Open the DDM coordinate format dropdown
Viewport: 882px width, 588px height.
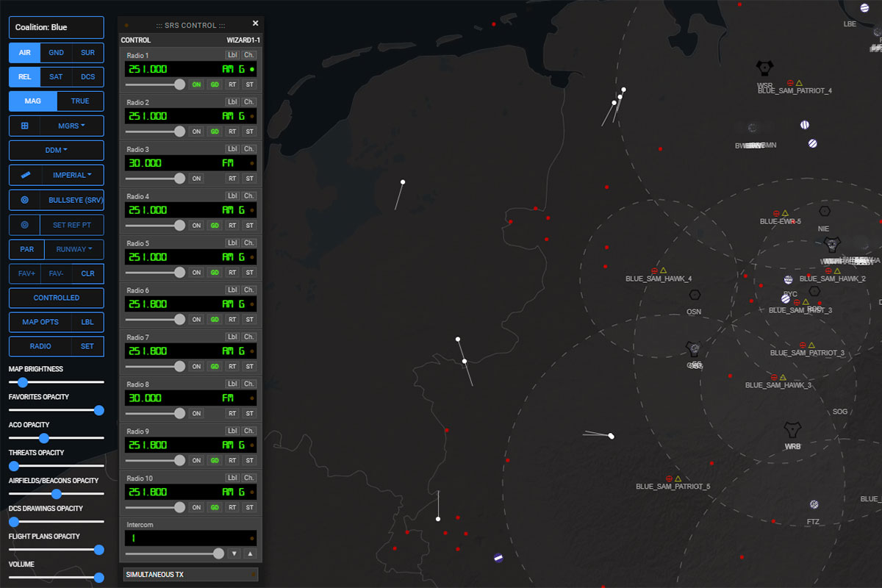click(57, 150)
